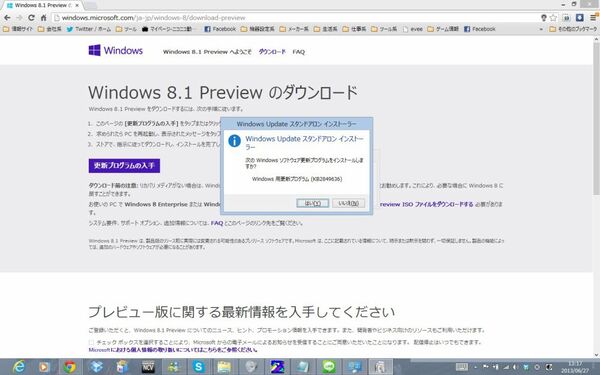Click the taskbar clock showing 2013/06/27
The width and height of the screenshot is (600, 375).
click(575, 367)
